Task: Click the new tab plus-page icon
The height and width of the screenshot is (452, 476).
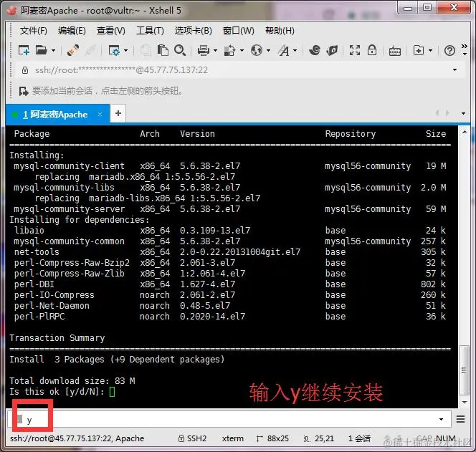Action: (419, 50)
